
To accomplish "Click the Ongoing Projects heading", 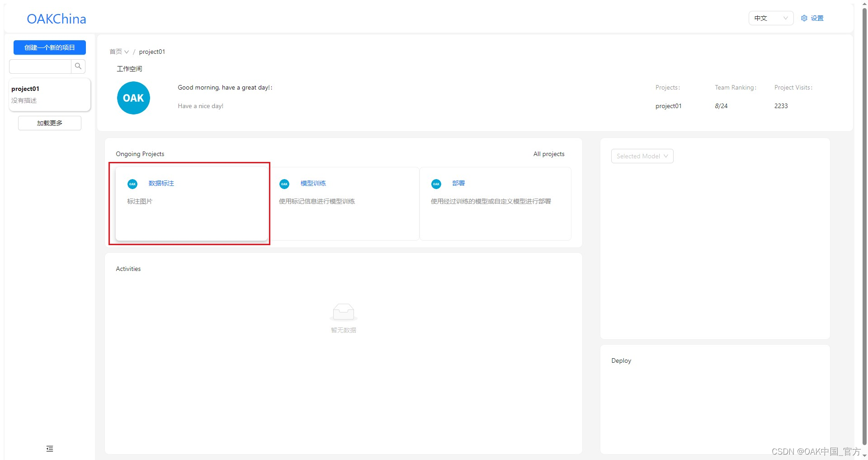I will pos(140,154).
